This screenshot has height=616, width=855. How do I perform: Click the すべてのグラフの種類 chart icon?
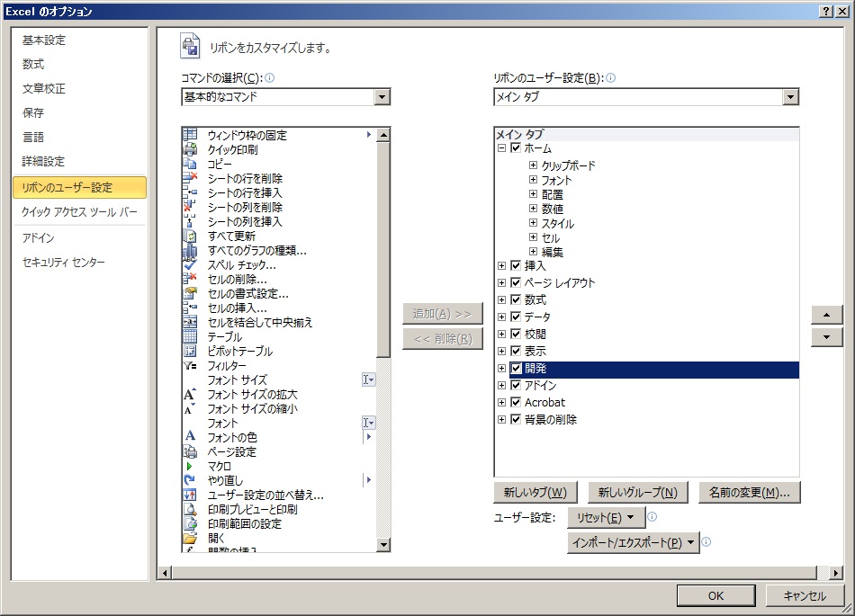pos(190,250)
